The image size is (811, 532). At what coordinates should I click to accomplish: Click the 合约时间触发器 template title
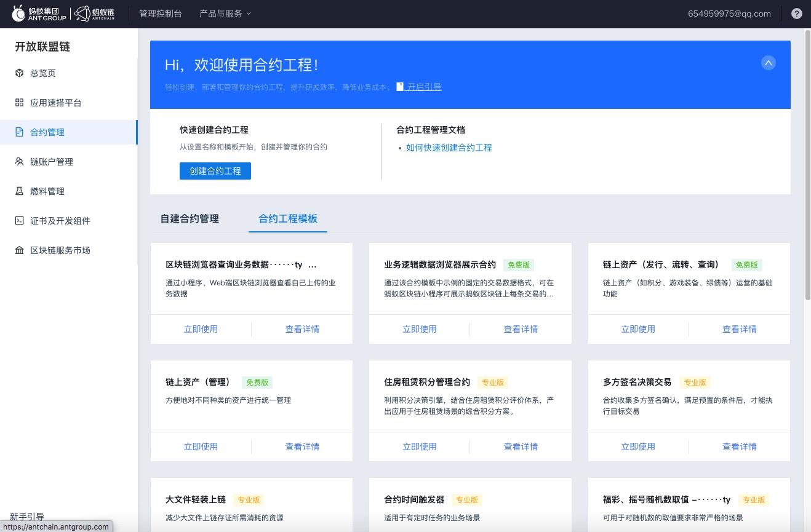pyautogui.click(x=414, y=499)
